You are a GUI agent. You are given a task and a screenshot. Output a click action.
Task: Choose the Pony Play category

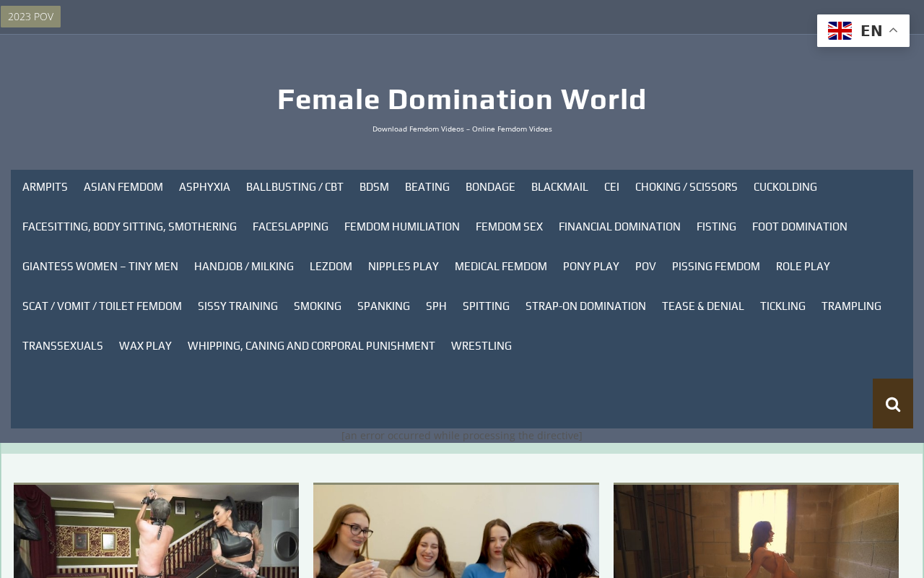pyautogui.click(x=591, y=267)
